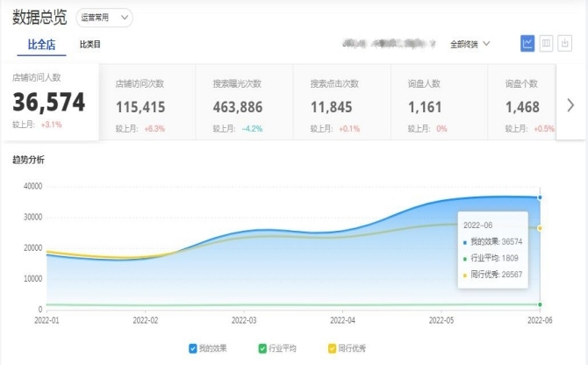The image size is (588, 365).
Task: Click the 店铺访问人数 metric card
Action: point(49,103)
